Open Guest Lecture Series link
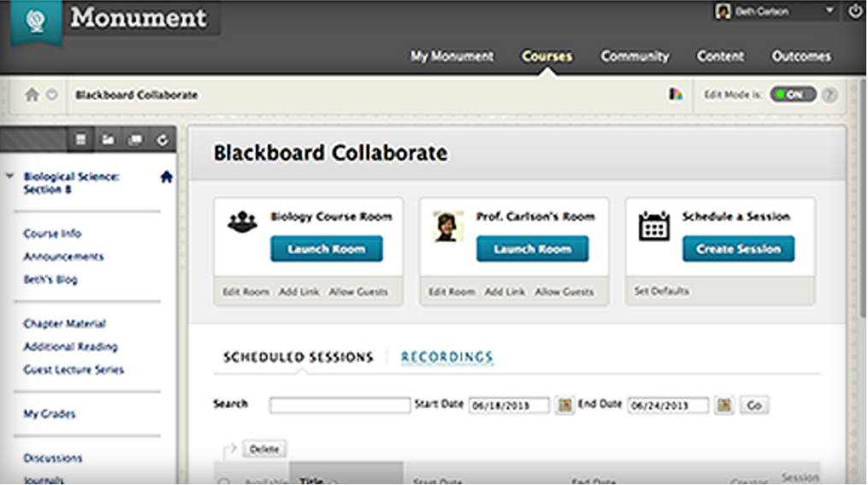Screen dimensions: 868x485 click(x=74, y=370)
